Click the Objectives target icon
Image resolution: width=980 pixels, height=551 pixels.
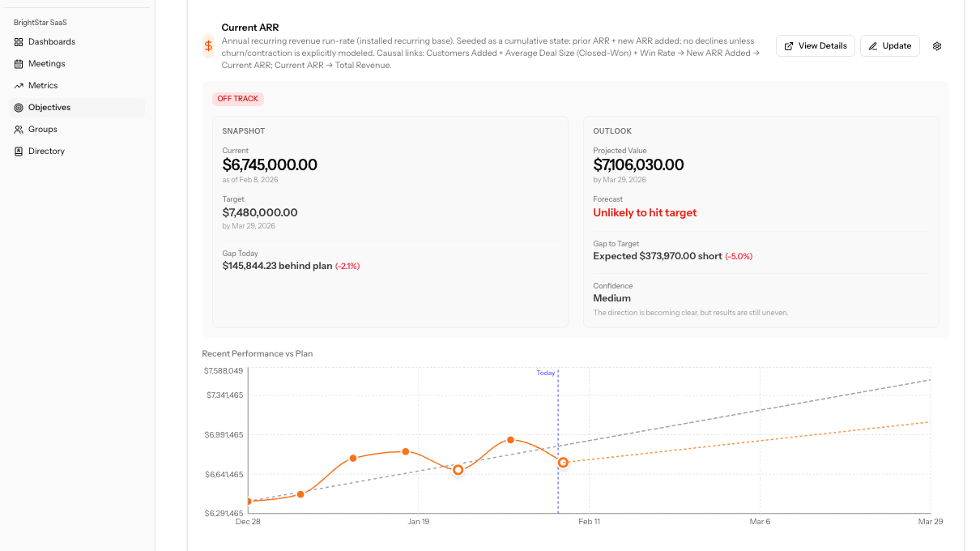(x=19, y=108)
